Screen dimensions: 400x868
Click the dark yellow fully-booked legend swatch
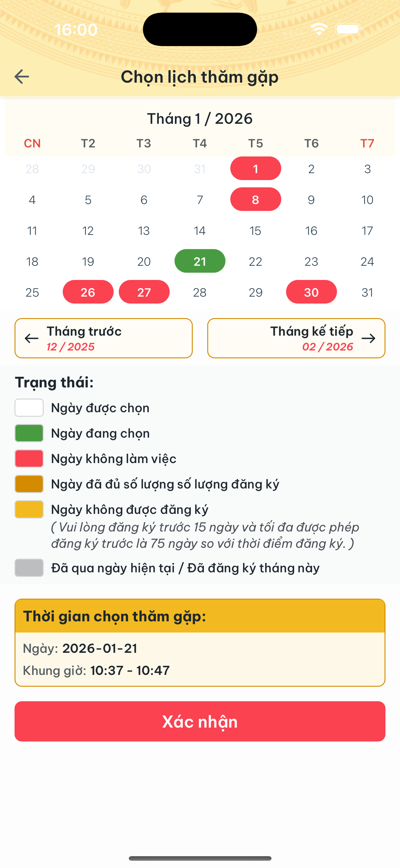(x=29, y=484)
